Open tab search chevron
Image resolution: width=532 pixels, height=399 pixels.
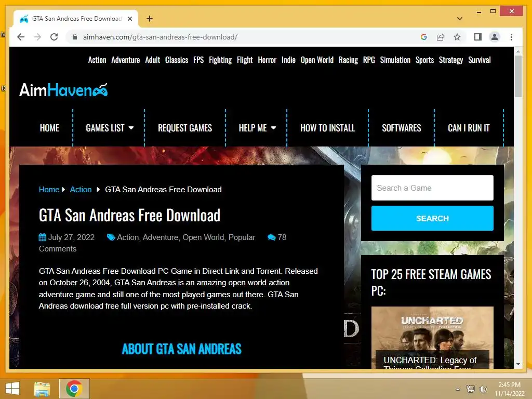pos(460,19)
